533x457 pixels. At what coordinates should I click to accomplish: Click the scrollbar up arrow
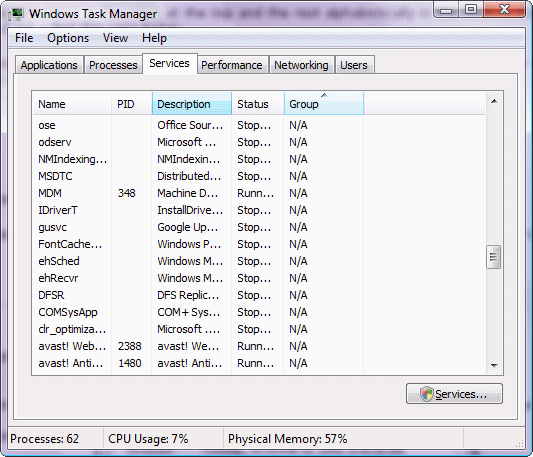[x=494, y=101]
